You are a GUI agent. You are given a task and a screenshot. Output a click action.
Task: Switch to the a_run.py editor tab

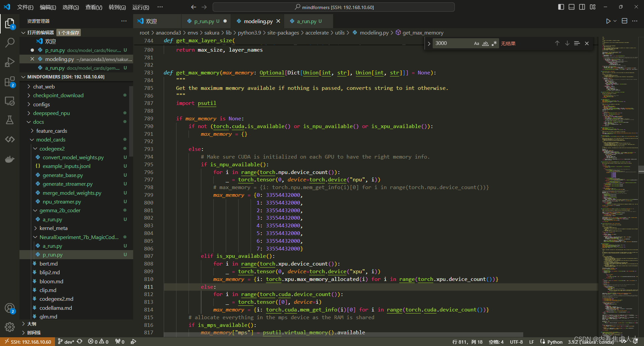(307, 21)
